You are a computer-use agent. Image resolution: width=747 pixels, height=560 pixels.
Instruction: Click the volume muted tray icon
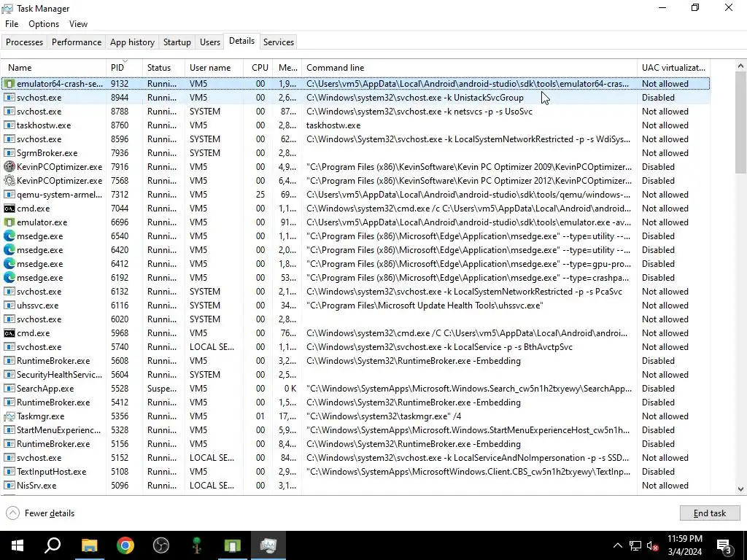click(653, 545)
